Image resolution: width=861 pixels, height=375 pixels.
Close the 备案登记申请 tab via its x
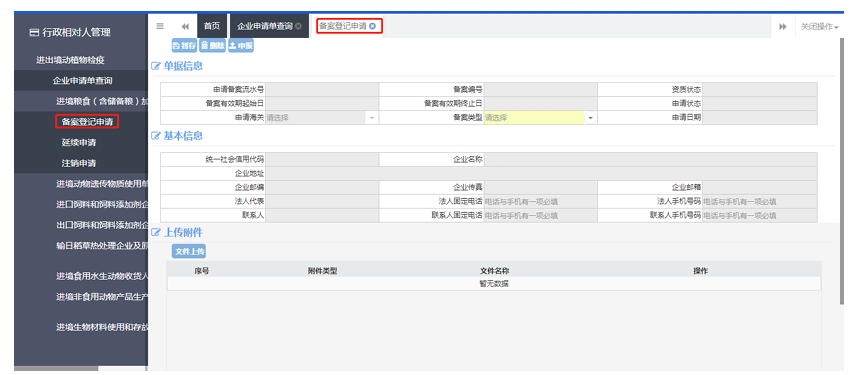[x=372, y=26]
